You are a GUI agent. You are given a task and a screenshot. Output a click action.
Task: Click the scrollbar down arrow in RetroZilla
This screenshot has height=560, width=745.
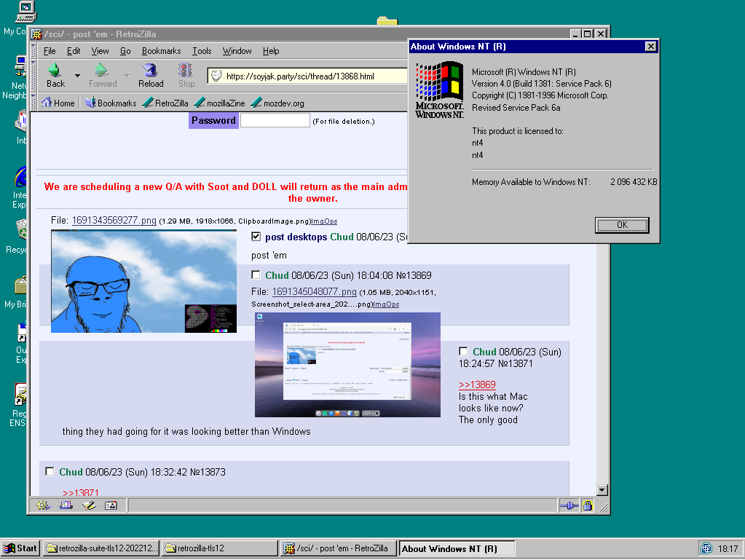[602, 489]
